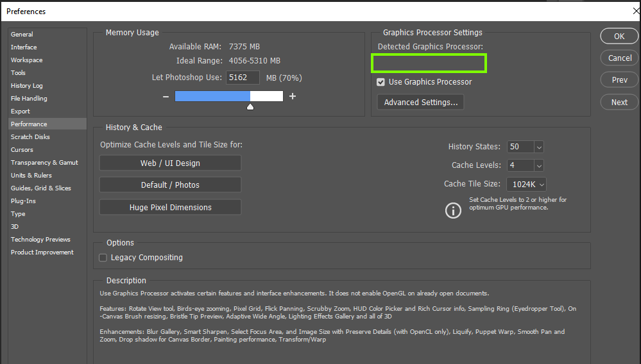Image resolution: width=641 pixels, height=364 pixels.
Task: Select Product Improvement category
Action: pos(42,252)
